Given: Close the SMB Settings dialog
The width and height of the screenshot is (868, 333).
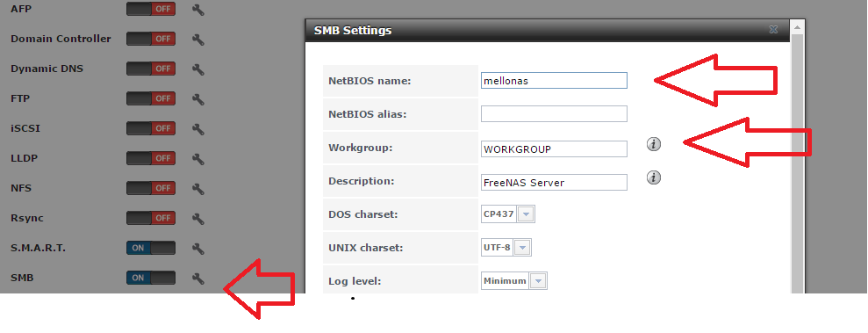Looking at the screenshot, I should point(773,30).
